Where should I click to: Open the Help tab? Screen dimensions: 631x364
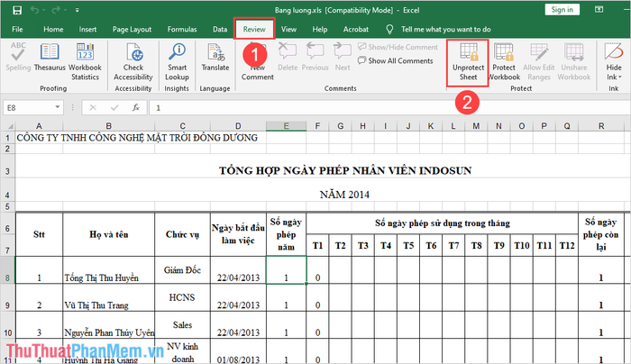319,30
